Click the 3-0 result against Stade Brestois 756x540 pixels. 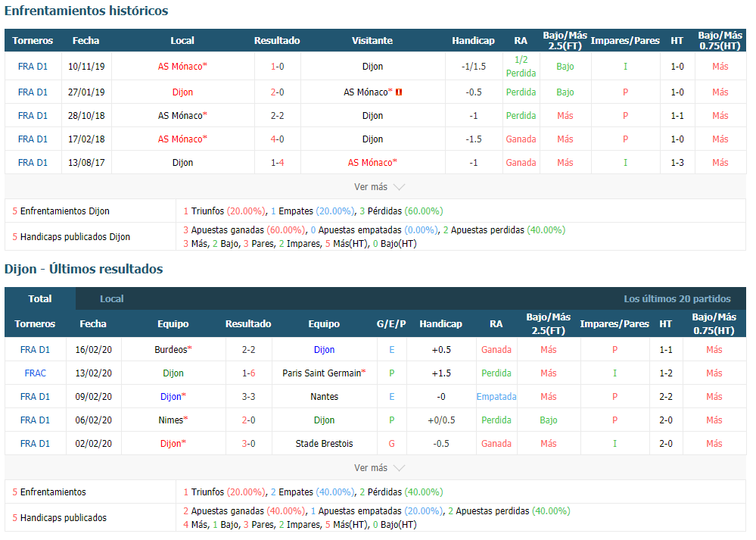tap(249, 444)
